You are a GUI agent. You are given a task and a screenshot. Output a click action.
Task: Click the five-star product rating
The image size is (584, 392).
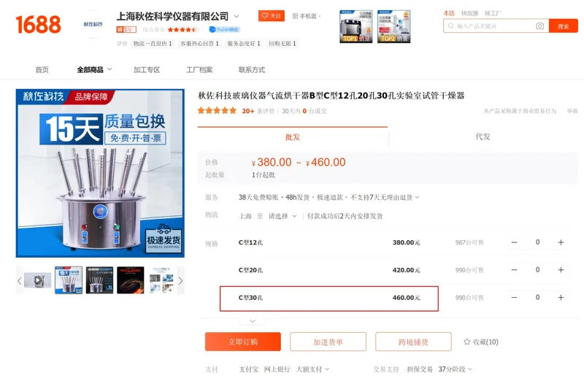(x=217, y=110)
